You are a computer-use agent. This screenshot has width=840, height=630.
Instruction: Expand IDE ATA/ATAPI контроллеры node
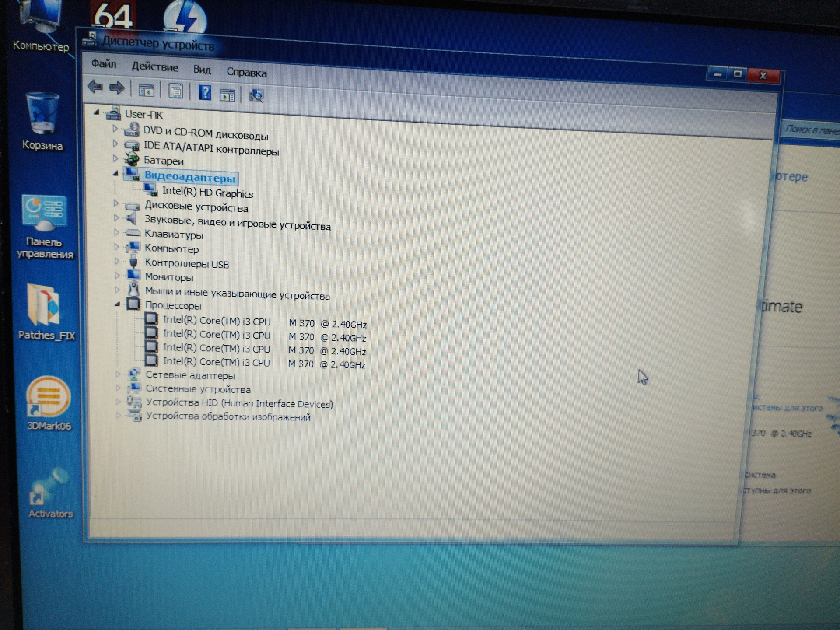[115, 143]
